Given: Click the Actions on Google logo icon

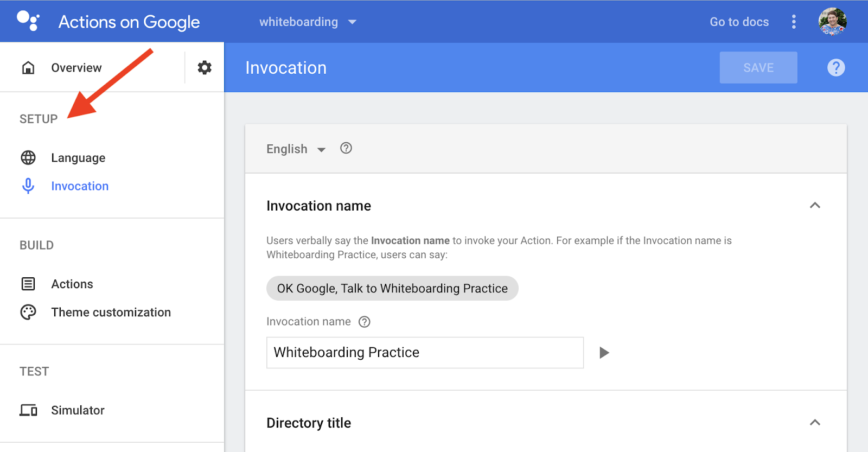Looking at the screenshot, I should [x=28, y=21].
